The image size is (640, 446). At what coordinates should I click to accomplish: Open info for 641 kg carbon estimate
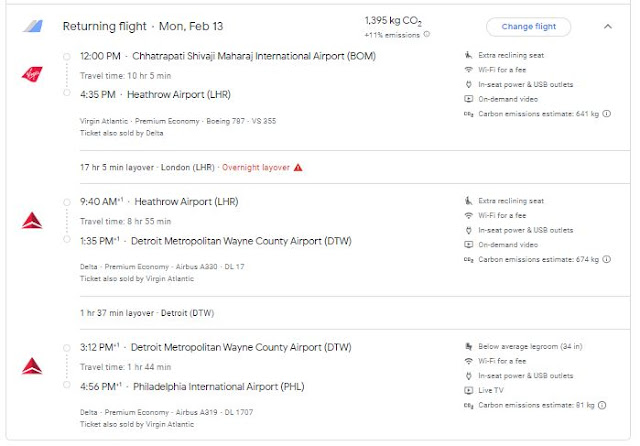click(606, 114)
